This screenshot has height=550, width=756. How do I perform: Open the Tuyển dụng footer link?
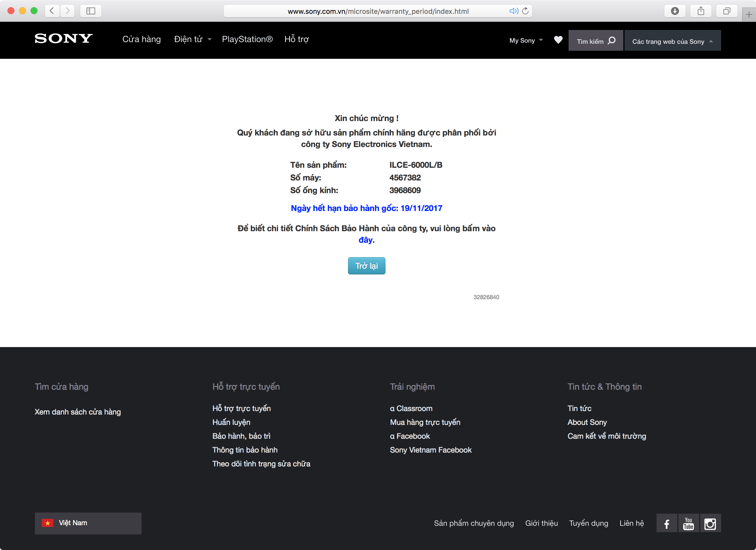pos(588,523)
